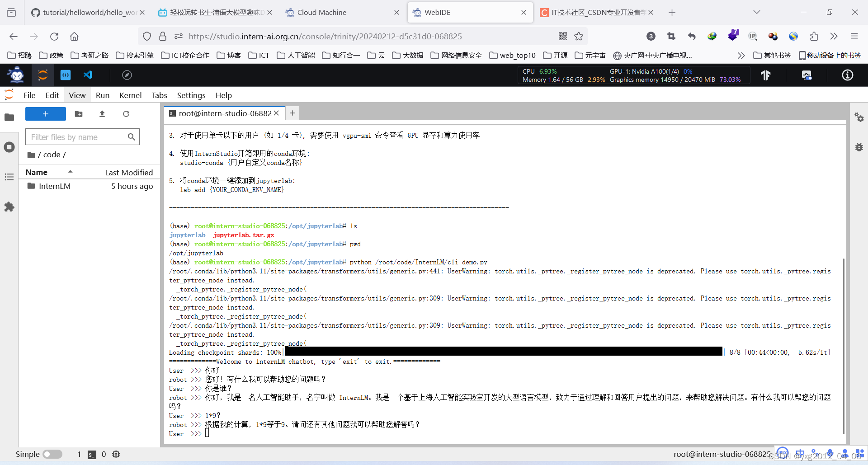Open the Run menu
Viewport: 868px width, 465px height.
103,95
